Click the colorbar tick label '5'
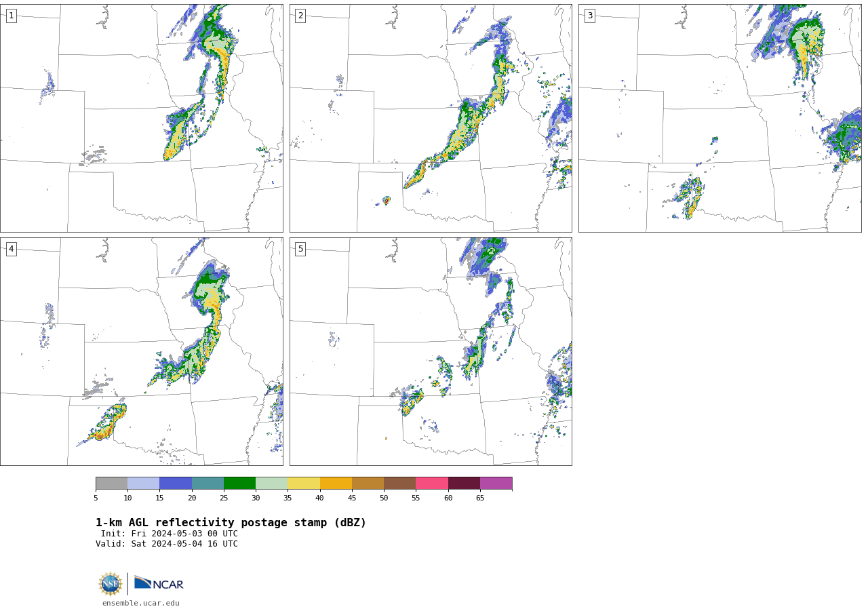This screenshot has width=868, height=611. click(x=96, y=498)
